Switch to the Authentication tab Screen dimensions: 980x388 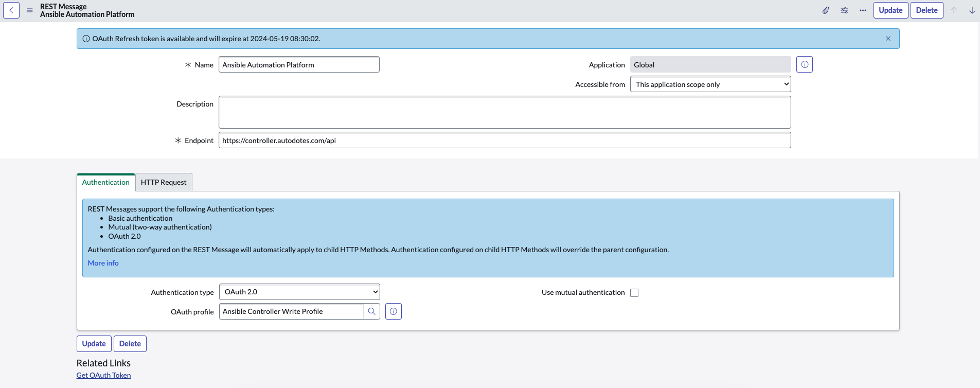[x=106, y=182]
